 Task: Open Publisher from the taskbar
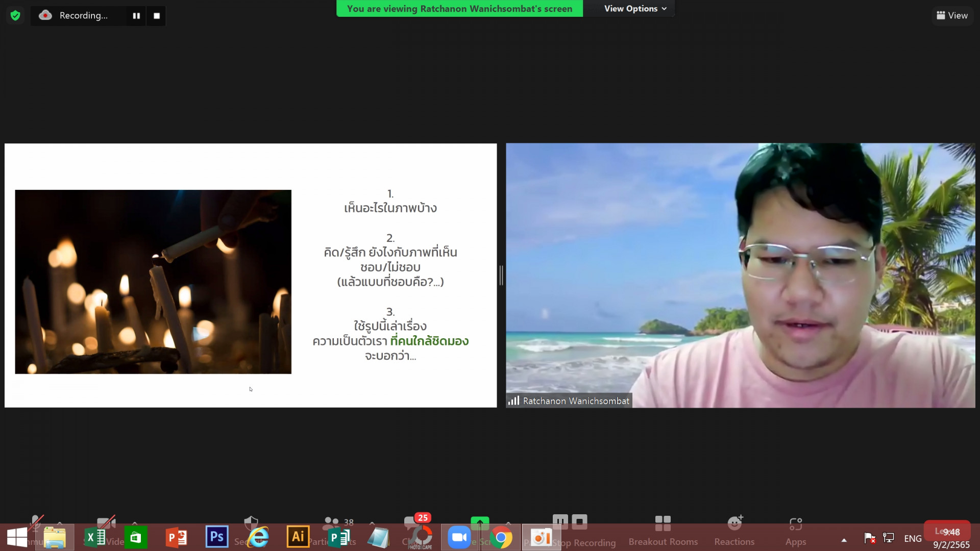click(x=338, y=538)
